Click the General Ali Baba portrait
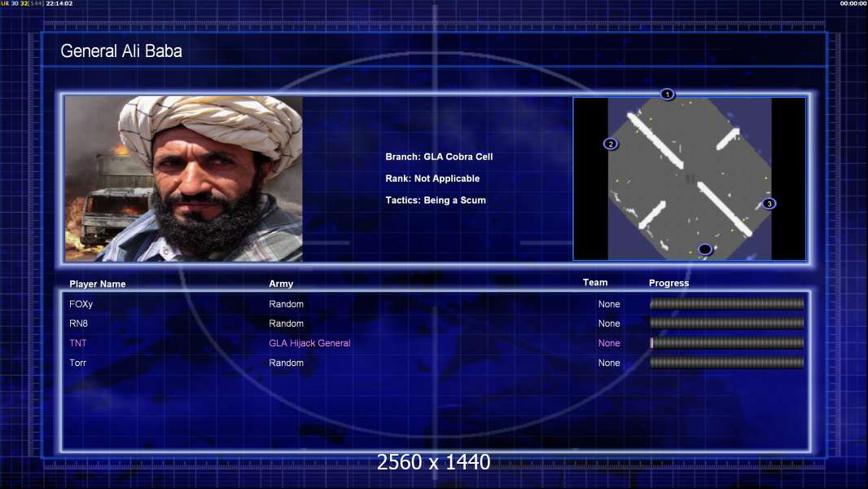The height and width of the screenshot is (489, 868). click(x=184, y=178)
